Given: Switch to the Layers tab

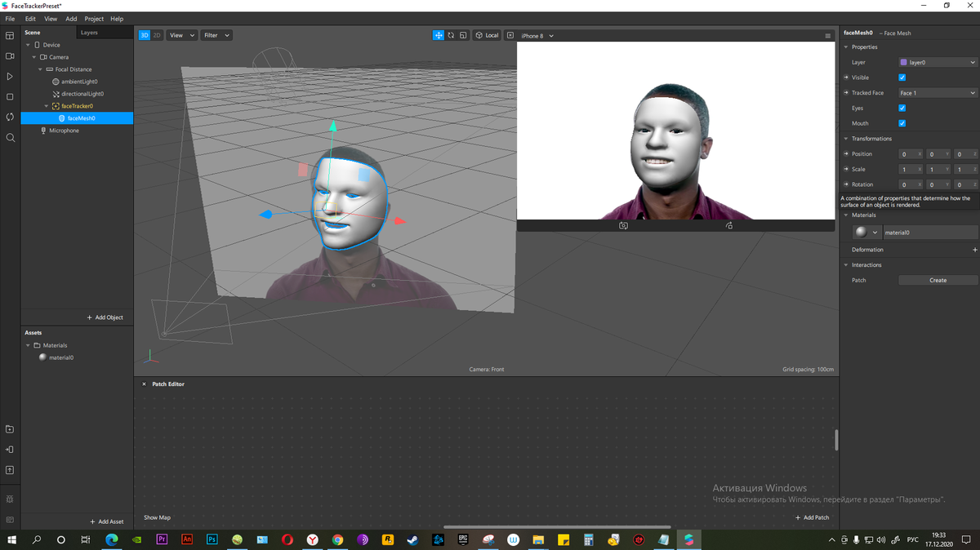Looking at the screenshot, I should coord(89,33).
